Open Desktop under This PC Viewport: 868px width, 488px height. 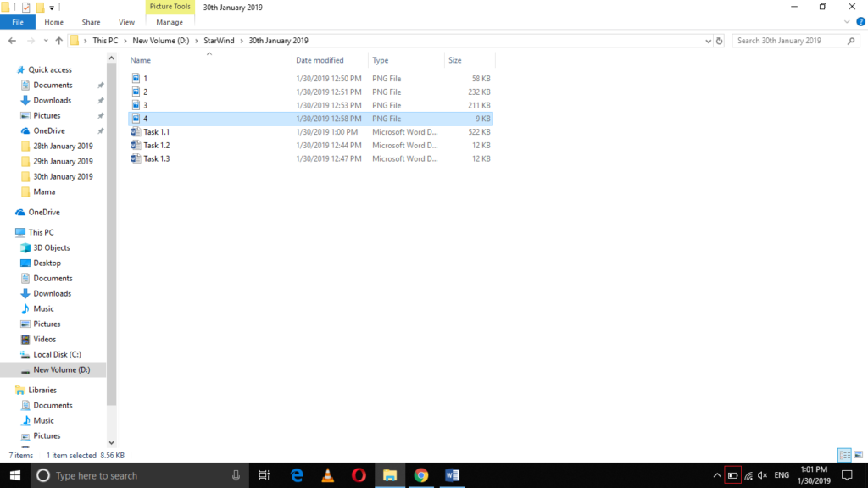[x=47, y=263]
